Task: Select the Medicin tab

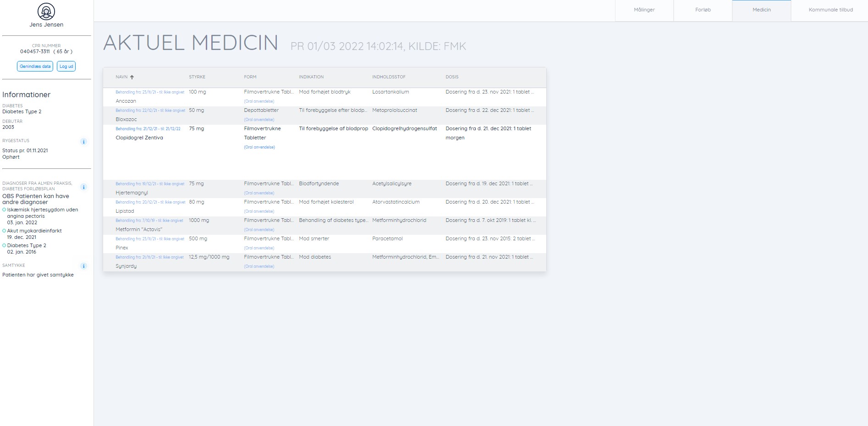Action: click(x=761, y=10)
